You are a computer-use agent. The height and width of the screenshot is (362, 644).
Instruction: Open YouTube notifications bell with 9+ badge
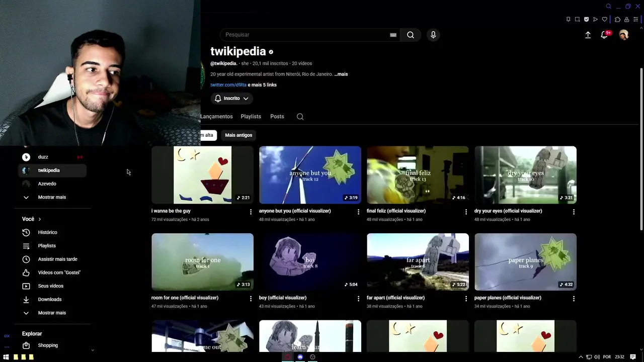(605, 35)
